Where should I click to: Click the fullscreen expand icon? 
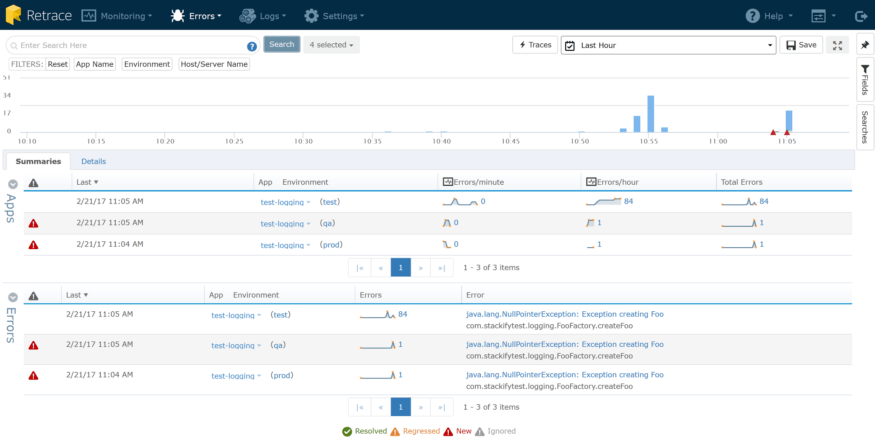click(837, 45)
